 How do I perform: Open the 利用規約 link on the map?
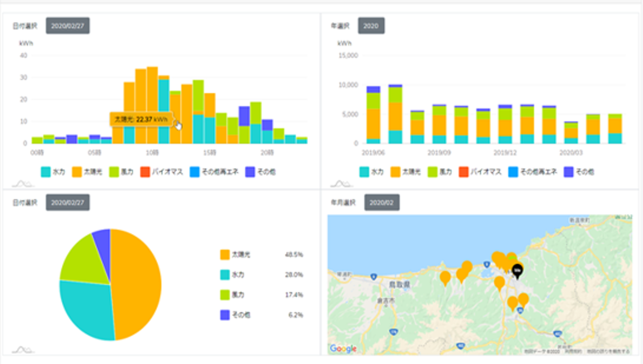point(573,351)
